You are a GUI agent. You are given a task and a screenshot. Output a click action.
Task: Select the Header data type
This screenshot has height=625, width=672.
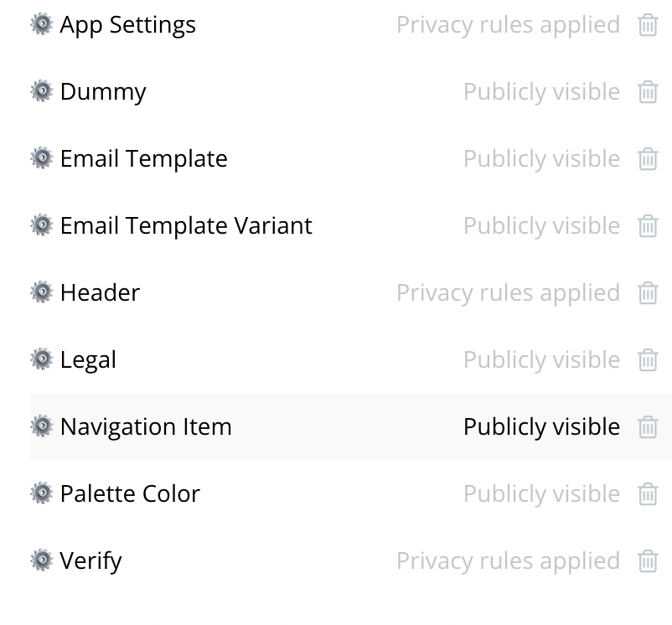tap(100, 292)
